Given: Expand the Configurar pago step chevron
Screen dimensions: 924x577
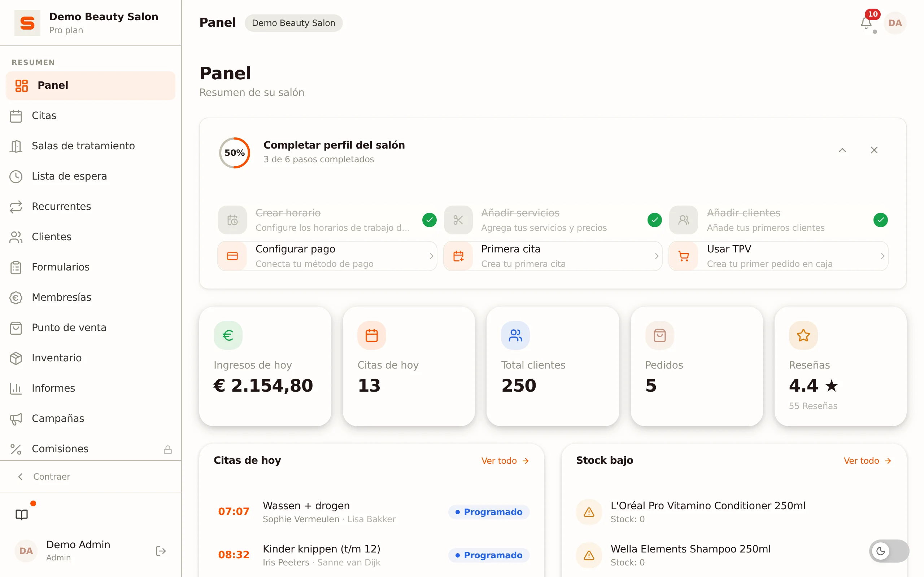Looking at the screenshot, I should 431,256.
